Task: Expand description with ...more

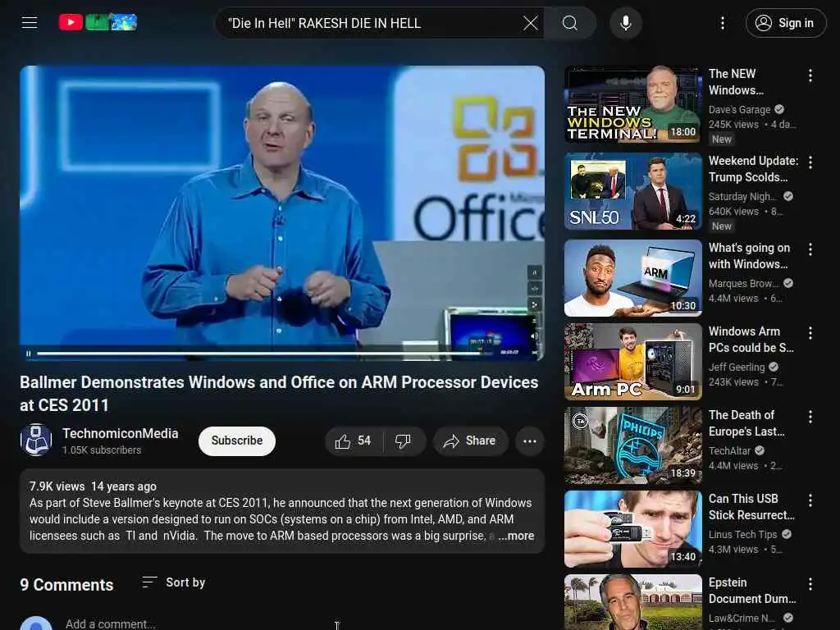Action: point(516,536)
